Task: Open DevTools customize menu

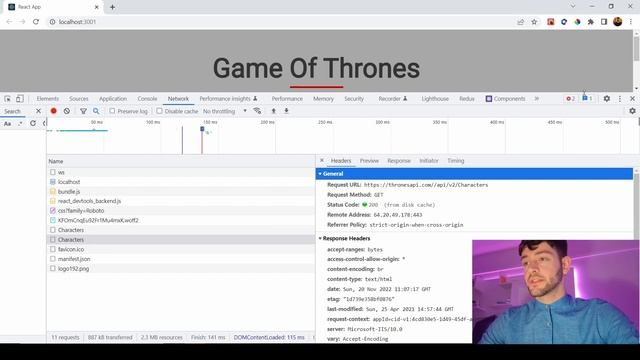Action: (x=620, y=99)
